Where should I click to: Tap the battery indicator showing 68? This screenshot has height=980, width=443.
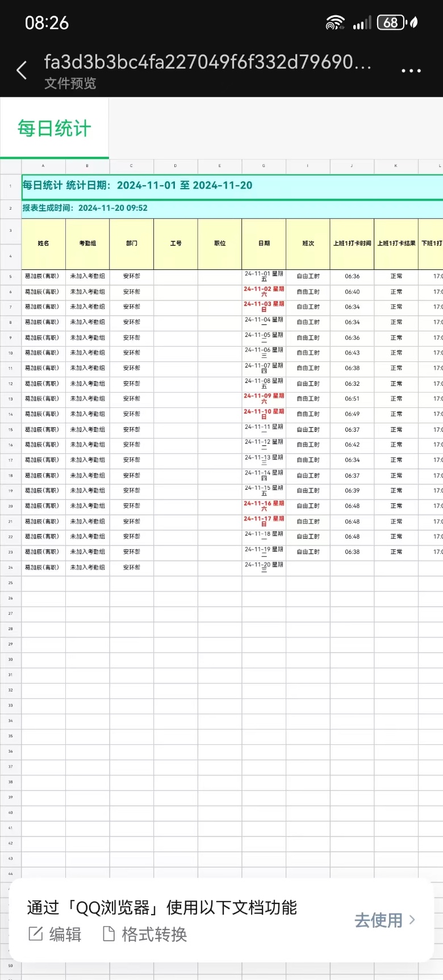coord(391,23)
